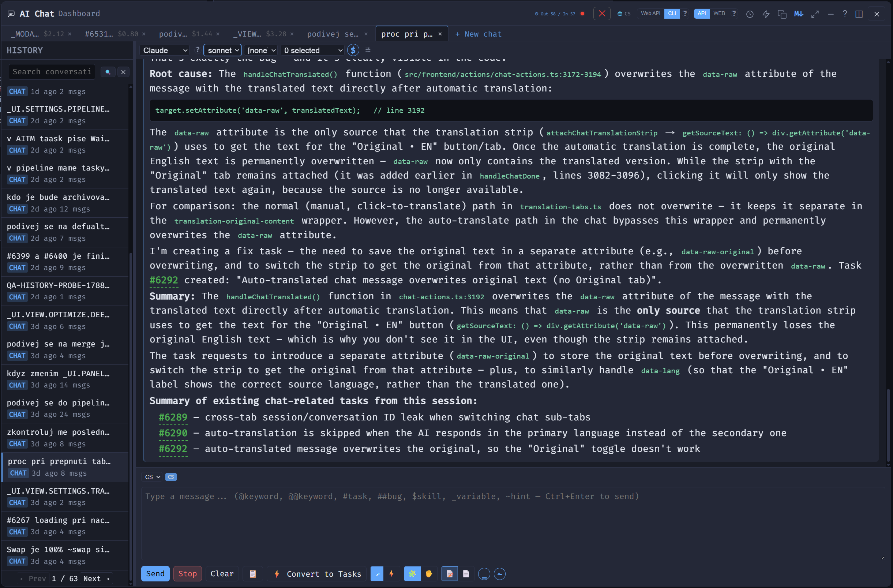Click the Clear button

tap(222, 573)
